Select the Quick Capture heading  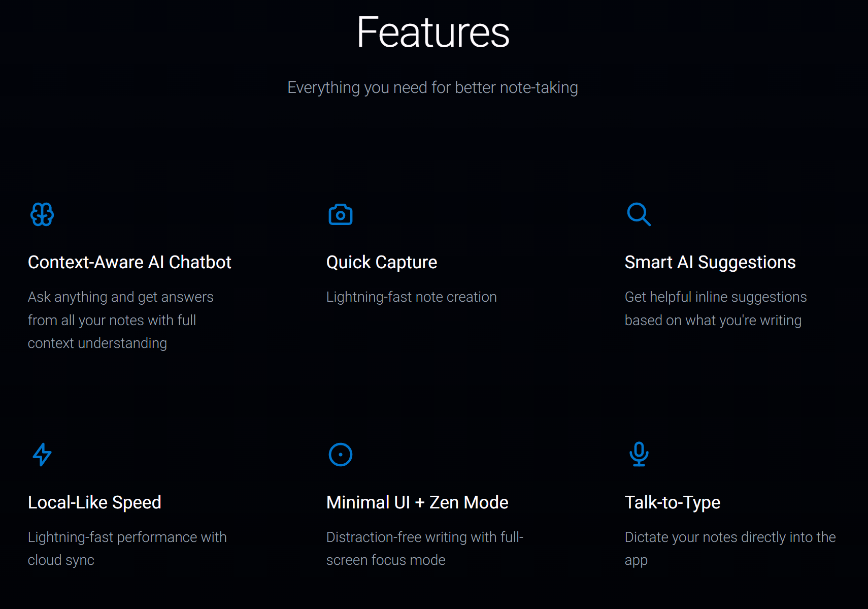pyautogui.click(x=382, y=263)
